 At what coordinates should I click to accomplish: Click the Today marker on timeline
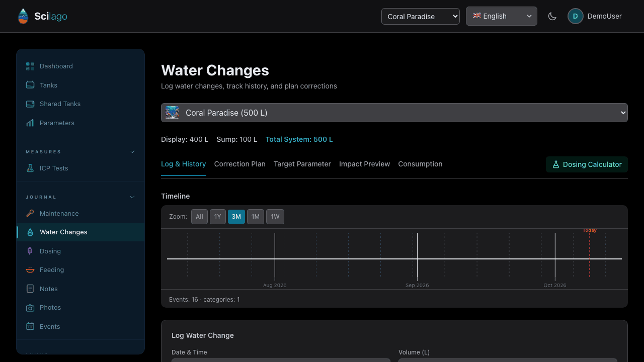(x=590, y=230)
